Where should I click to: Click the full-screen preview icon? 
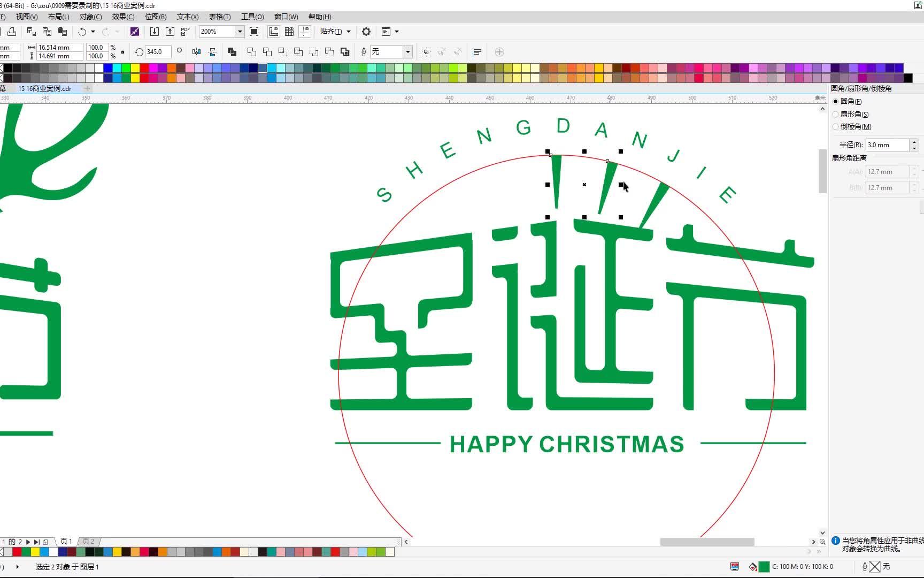254,32
